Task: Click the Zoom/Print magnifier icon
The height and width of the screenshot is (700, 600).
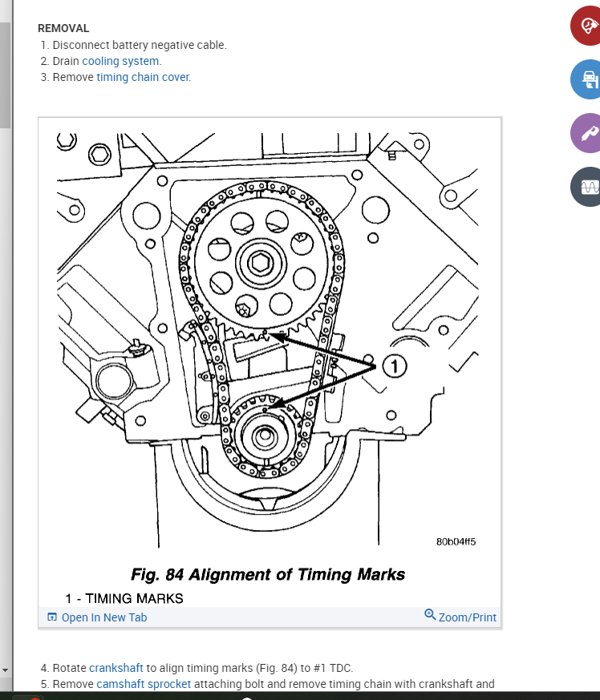Action: pyautogui.click(x=430, y=615)
